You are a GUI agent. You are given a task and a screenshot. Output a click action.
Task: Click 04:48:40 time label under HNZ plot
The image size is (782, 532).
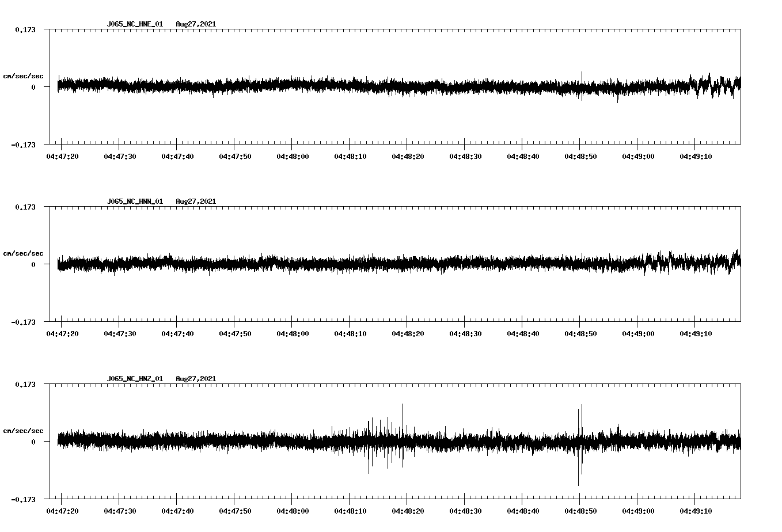click(x=523, y=511)
